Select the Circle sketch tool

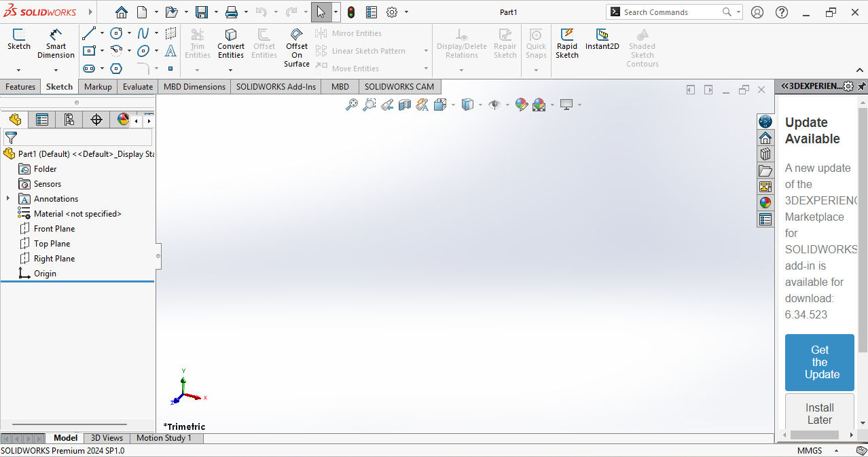116,33
